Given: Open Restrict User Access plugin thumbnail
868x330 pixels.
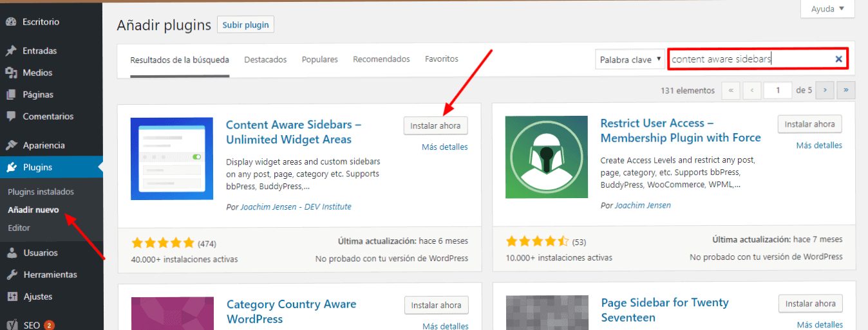Looking at the screenshot, I should pos(547,157).
